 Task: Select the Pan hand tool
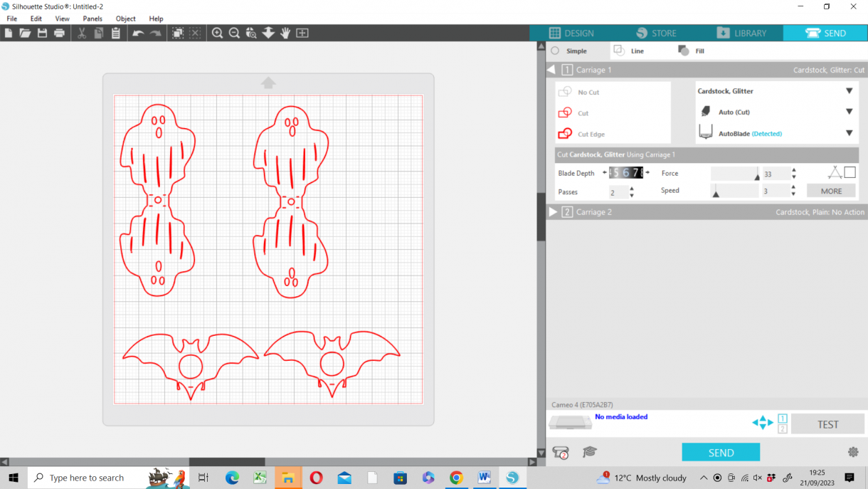click(x=285, y=33)
